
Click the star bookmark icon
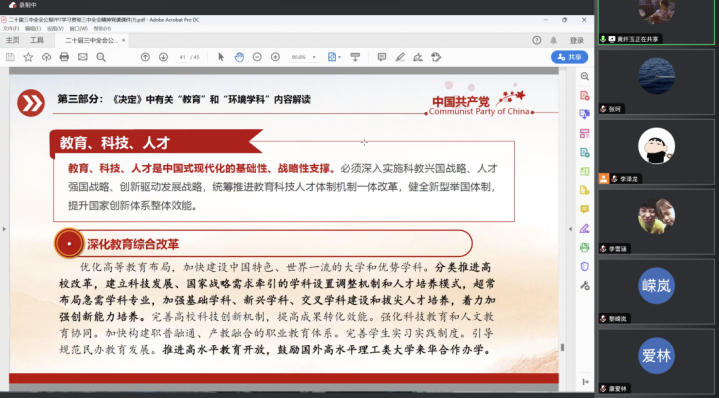pyautogui.click(x=28, y=57)
